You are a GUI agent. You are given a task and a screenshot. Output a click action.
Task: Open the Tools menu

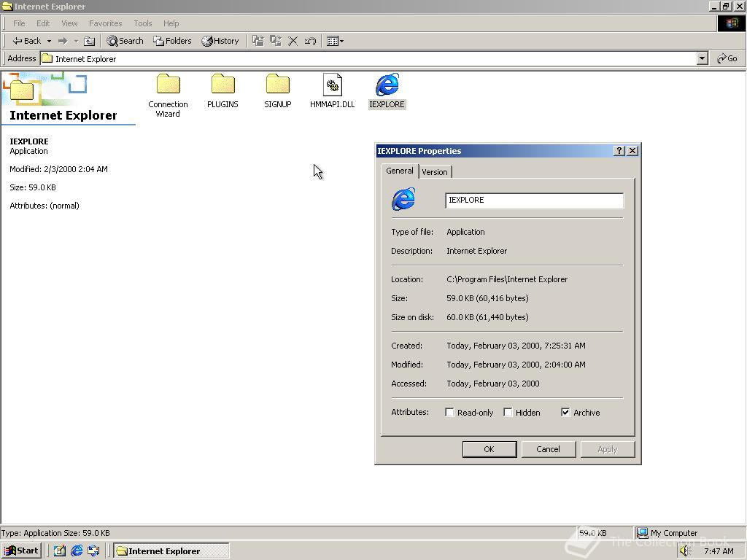142,23
